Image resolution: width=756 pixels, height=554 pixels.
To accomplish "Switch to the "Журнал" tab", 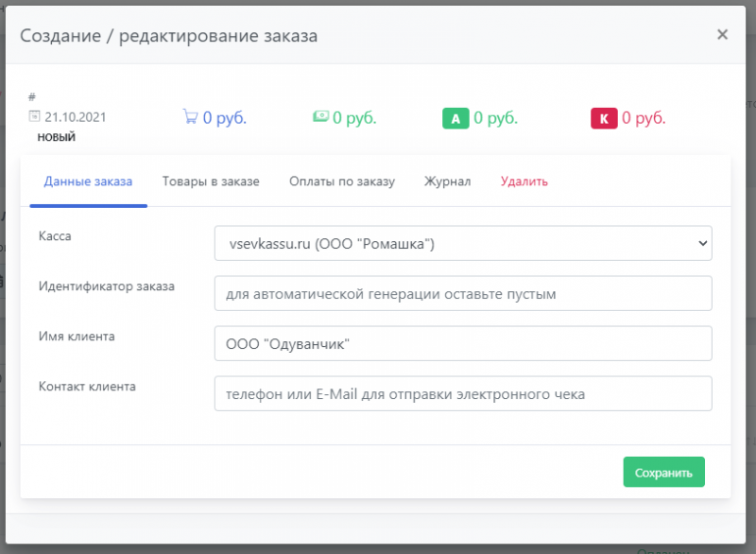I will (447, 182).
